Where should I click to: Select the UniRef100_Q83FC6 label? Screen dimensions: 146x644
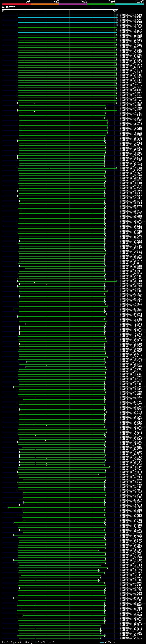tap(131, 156)
